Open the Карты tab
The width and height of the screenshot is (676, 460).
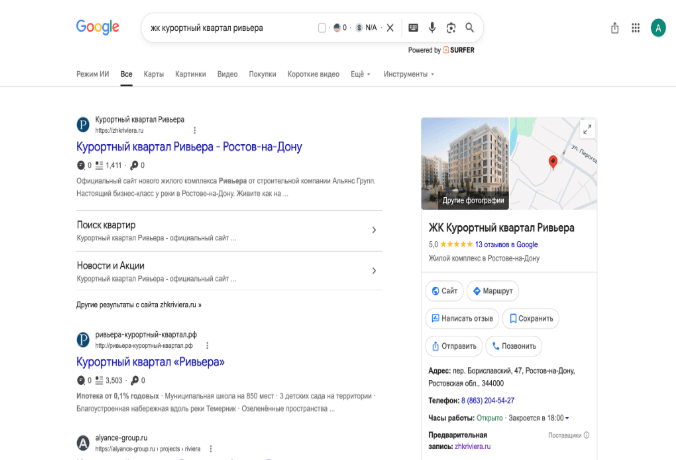click(153, 74)
